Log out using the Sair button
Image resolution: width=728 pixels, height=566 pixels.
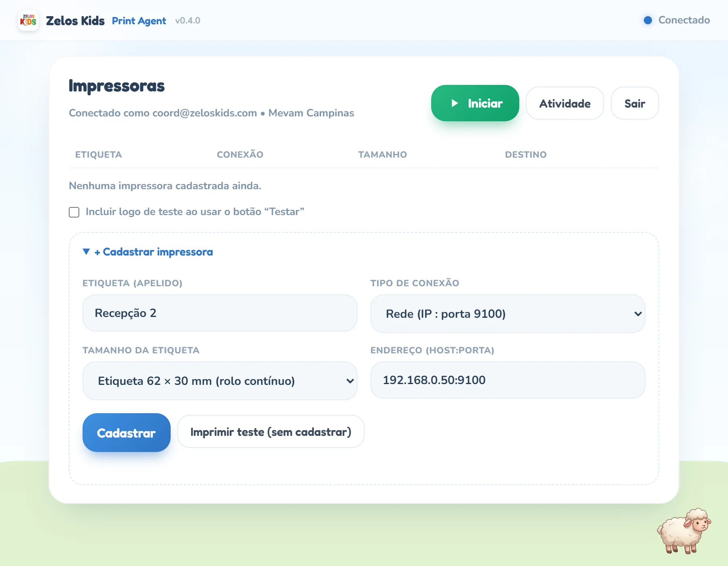click(x=635, y=103)
